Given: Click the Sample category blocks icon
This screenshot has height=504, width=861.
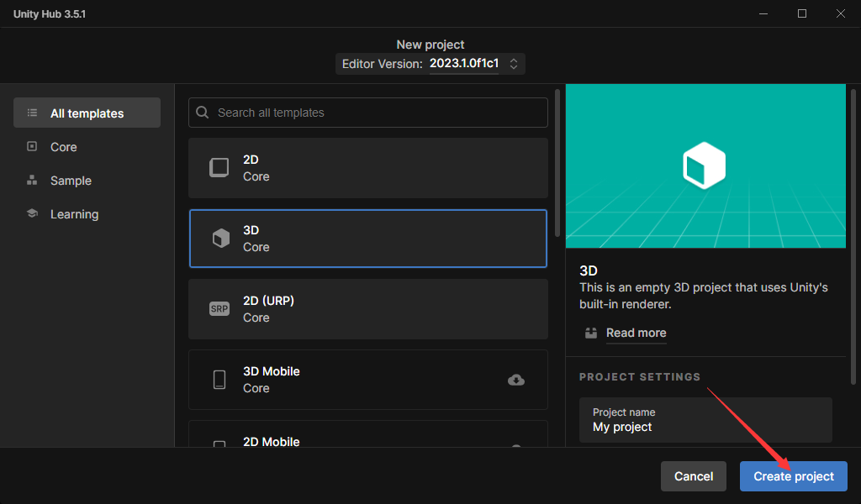Looking at the screenshot, I should point(32,180).
